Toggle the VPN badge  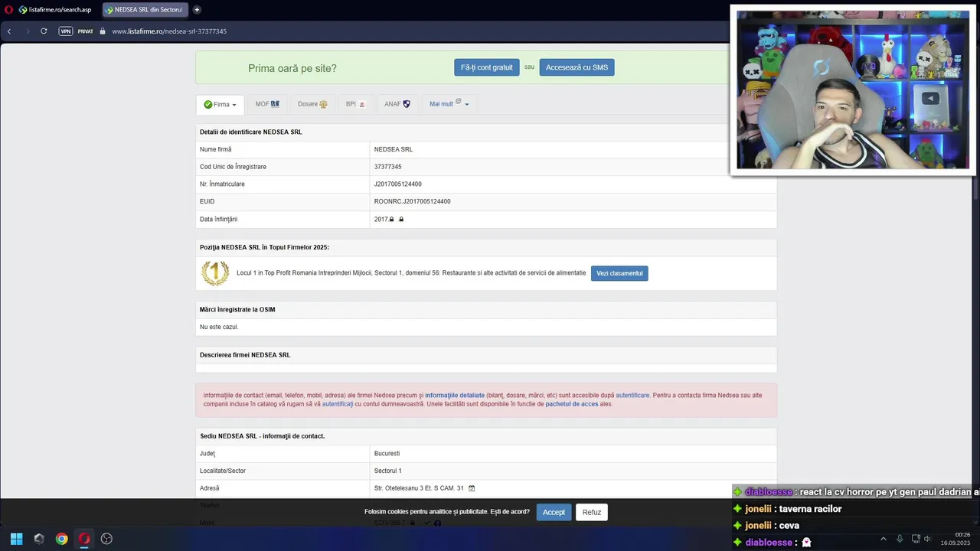tap(66, 31)
